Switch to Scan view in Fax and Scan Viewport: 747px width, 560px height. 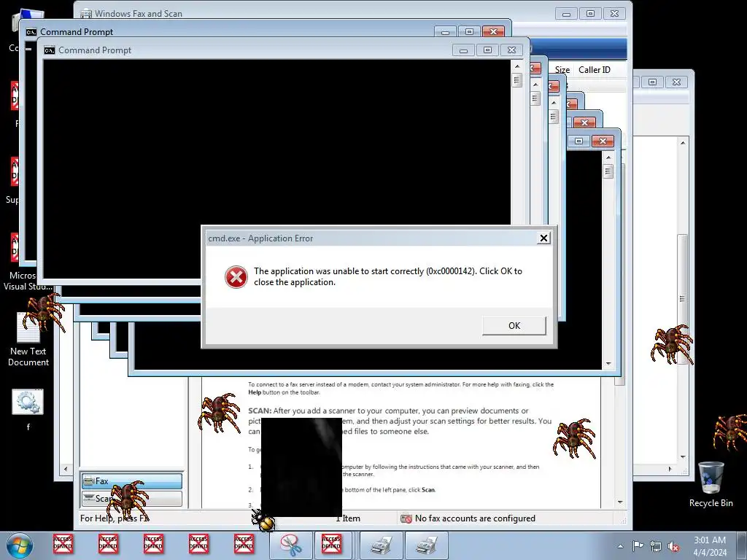[x=132, y=499]
